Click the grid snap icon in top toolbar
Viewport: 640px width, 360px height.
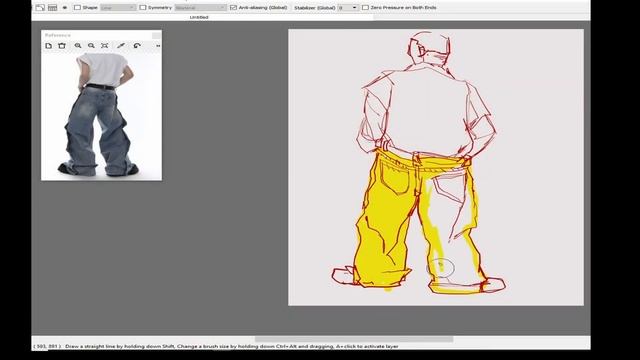point(52,7)
